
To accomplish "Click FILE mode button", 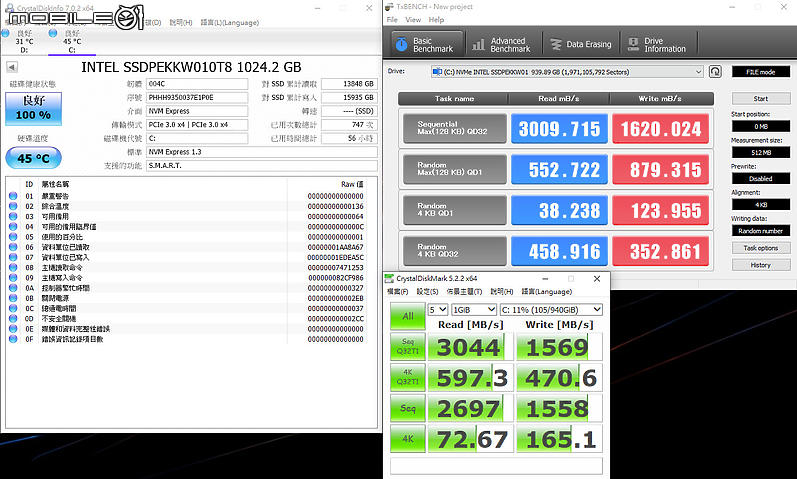I will [760, 72].
